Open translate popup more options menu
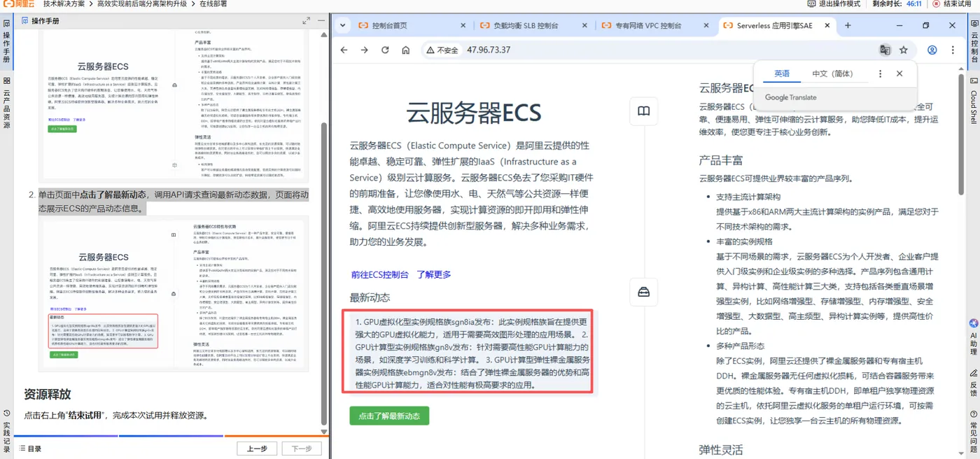980x459 pixels. click(881, 73)
